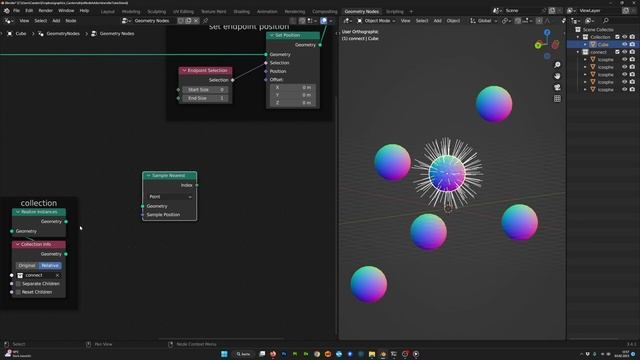Toggle the camera view icon

[557, 87]
